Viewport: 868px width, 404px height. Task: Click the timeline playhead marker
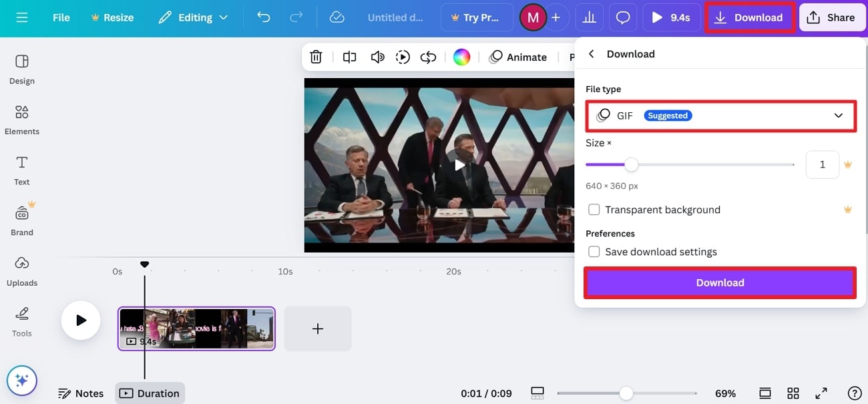tap(144, 265)
